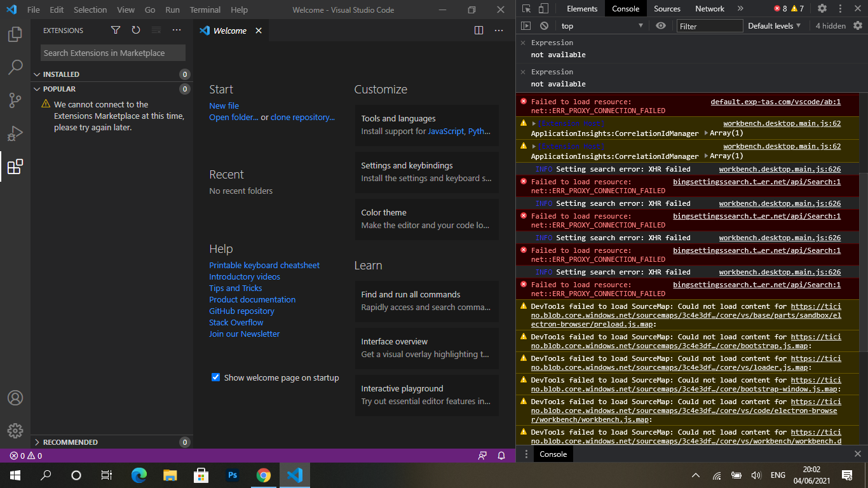Remove the first live Expression
The image size is (868, 488).
(523, 43)
